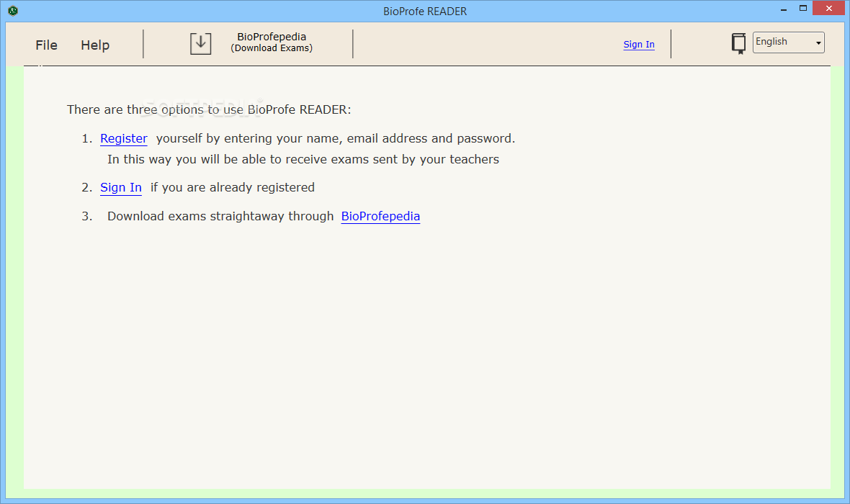This screenshot has width=850, height=504.
Task: Click the 'There are three options' heading text
Action: pos(209,109)
